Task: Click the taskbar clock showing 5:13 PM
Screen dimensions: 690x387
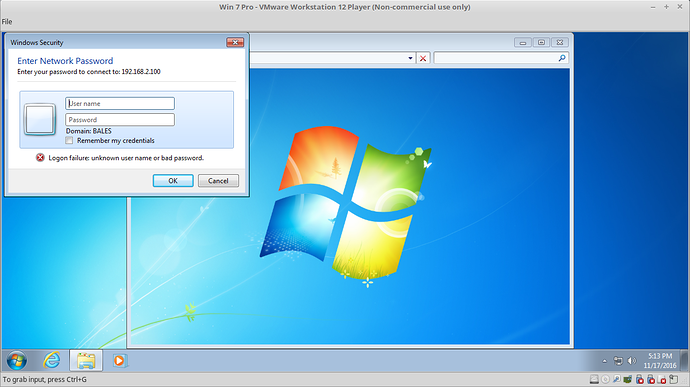Action: coord(660,361)
